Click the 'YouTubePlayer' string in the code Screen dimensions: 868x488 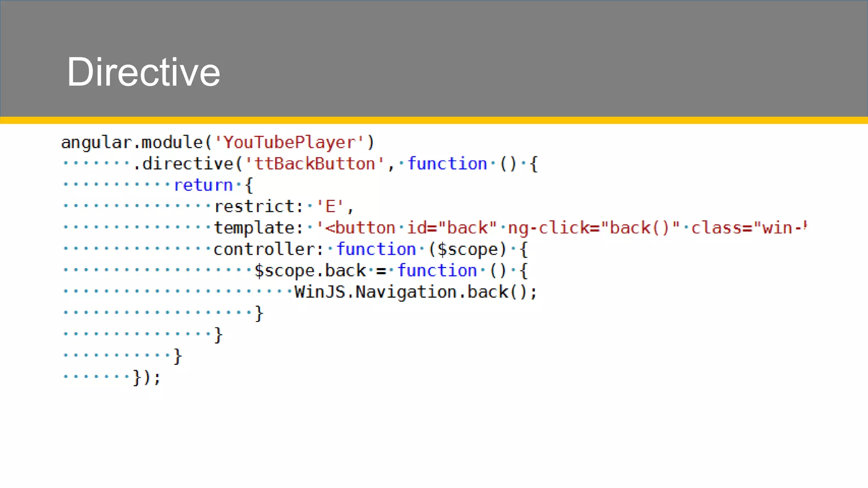289,142
